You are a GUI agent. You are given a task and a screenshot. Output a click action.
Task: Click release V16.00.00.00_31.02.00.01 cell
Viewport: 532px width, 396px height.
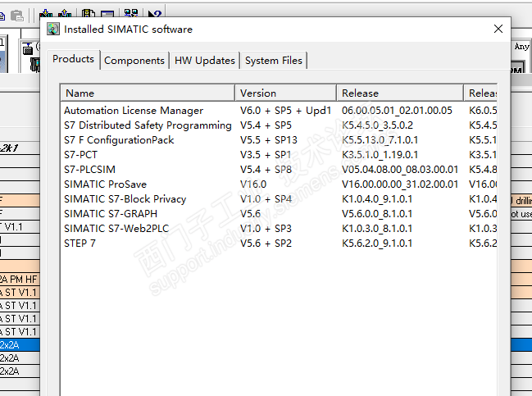(x=400, y=184)
